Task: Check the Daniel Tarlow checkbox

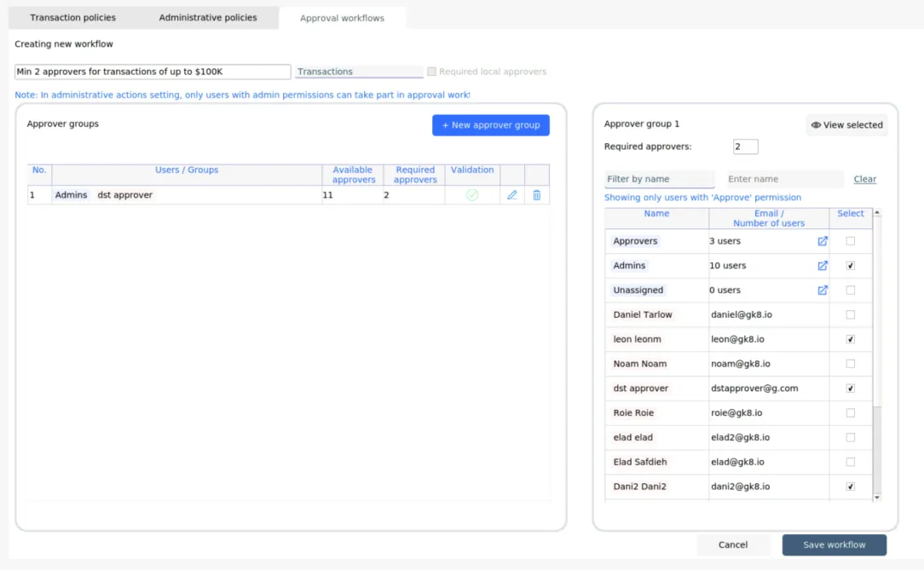Action: 851,314
